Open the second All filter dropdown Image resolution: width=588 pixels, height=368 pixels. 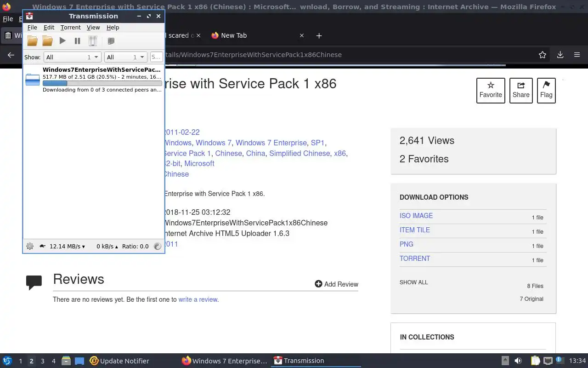[125, 57]
